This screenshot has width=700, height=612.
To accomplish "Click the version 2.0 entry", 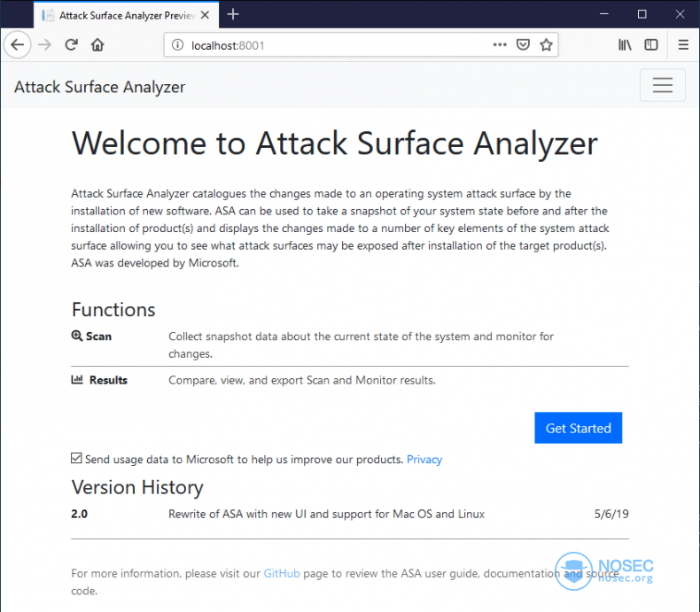I will point(80,514).
